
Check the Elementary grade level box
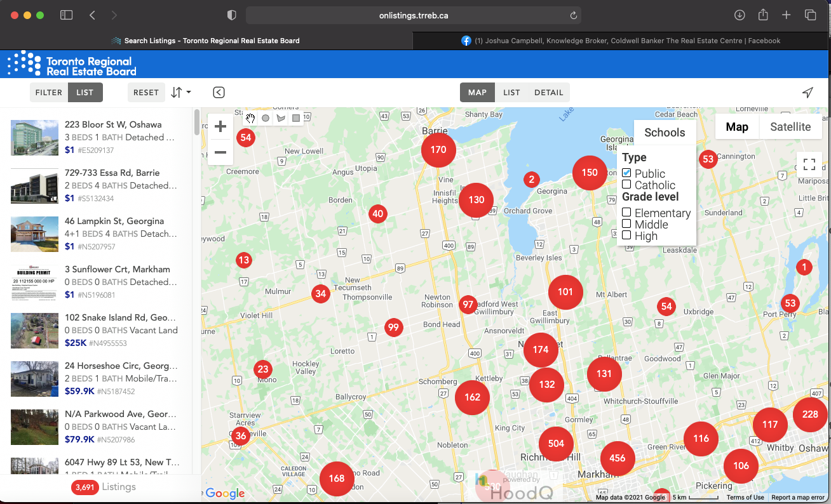pos(626,213)
